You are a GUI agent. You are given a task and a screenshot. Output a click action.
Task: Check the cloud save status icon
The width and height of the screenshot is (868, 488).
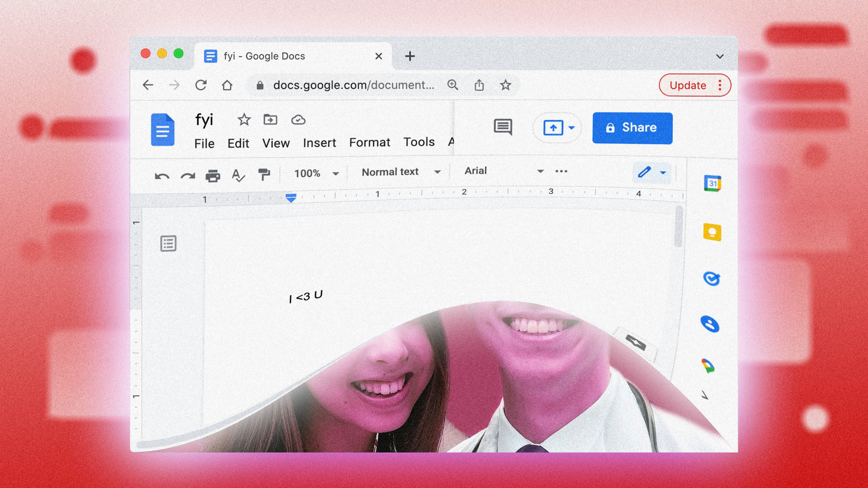[x=298, y=120]
